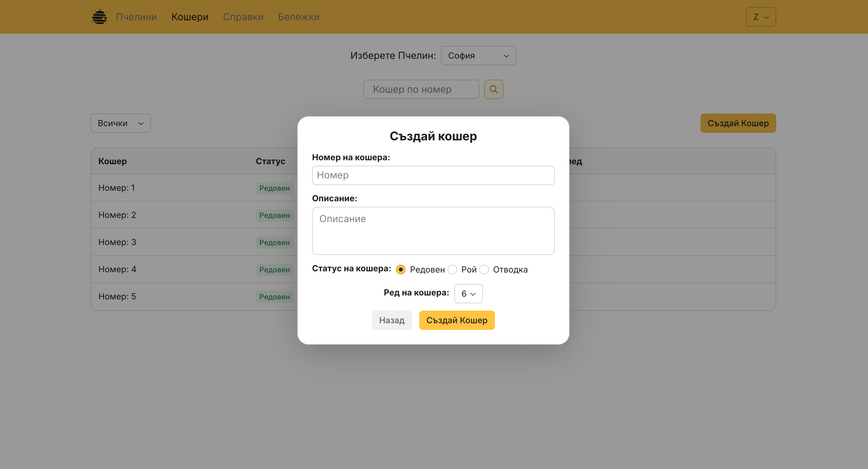
Task: Click the Номер на кошера label
Action: (351, 157)
